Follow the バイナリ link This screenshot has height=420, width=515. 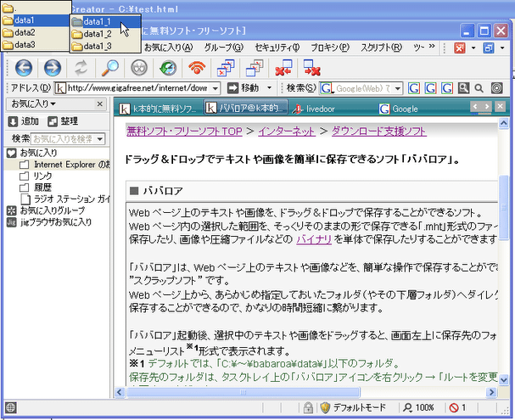314,239
